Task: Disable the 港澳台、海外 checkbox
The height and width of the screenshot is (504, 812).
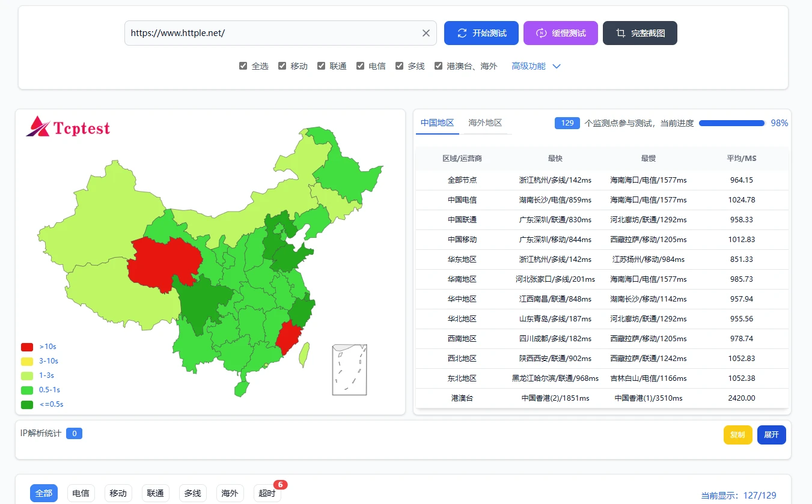Action: pyautogui.click(x=438, y=66)
